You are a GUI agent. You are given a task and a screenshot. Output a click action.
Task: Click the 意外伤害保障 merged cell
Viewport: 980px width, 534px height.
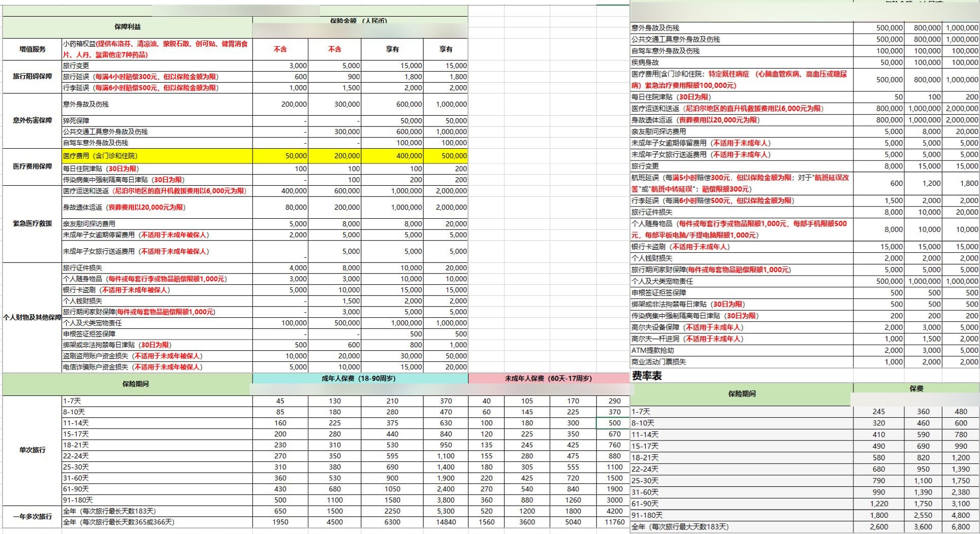[32, 121]
